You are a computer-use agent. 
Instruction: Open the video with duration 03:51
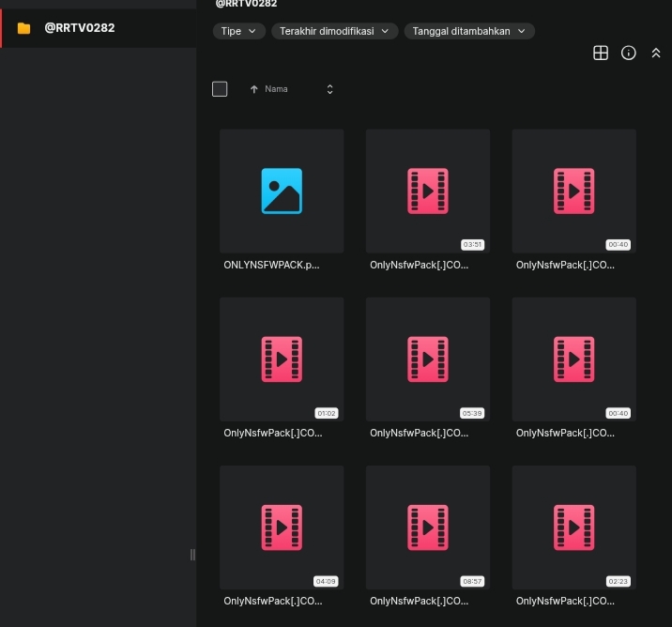click(428, 191)
